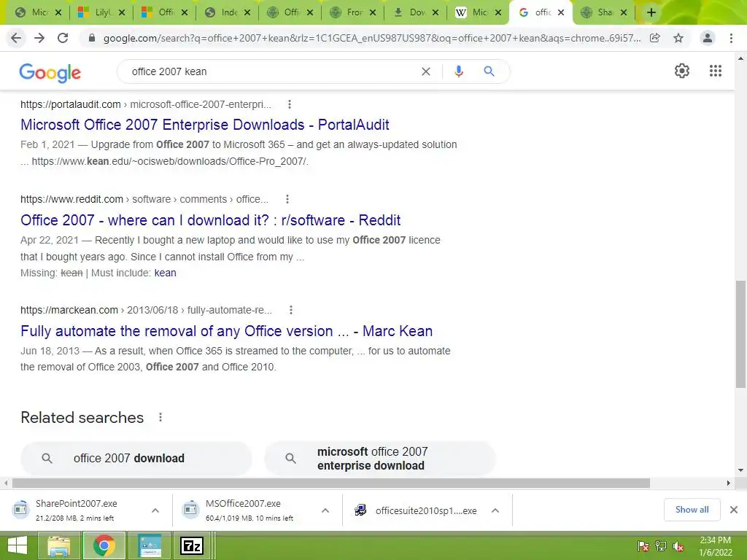Screen dimensions: 747x560
Task: Go back to the previous page
Action: pos(16,38)
